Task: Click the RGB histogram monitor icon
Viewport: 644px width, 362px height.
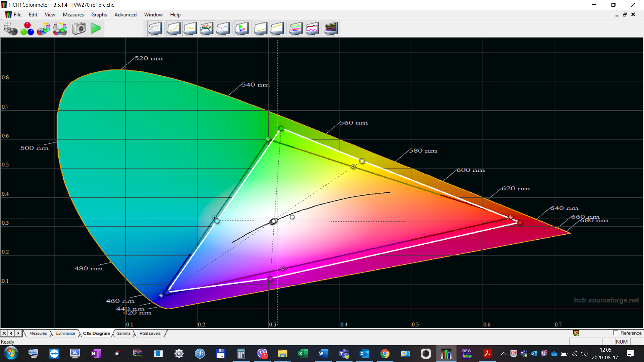Action: 296,28
